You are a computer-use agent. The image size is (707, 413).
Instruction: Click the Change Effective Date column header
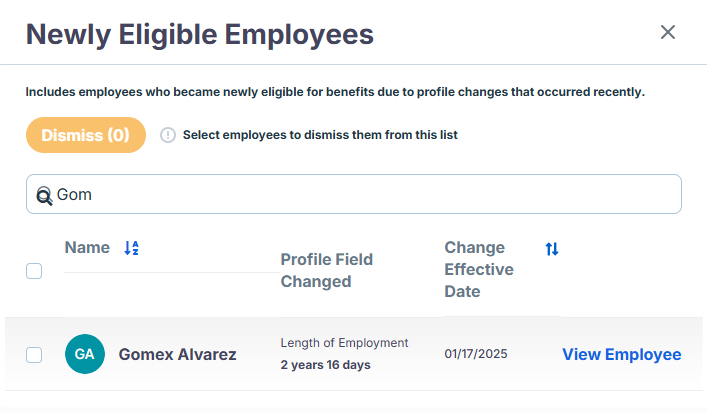tap(479, 269)
